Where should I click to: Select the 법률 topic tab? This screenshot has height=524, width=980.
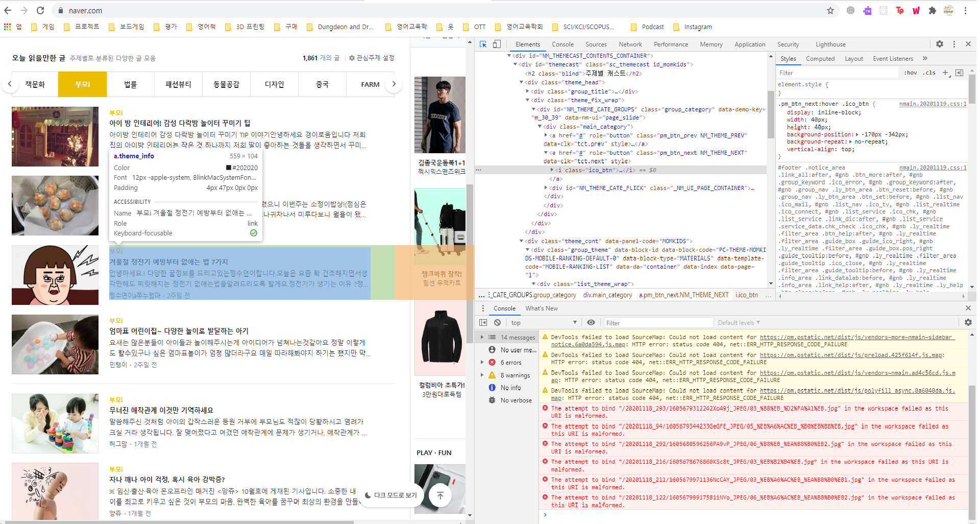point(130,84)
